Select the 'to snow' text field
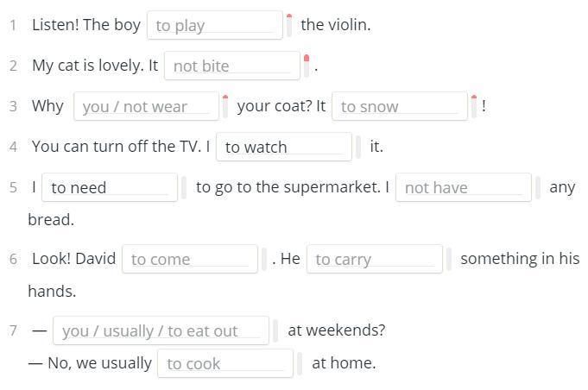Image resolution: width=588 pixels, height=390 pixels. pyautogui.click(x=399, y=106)
